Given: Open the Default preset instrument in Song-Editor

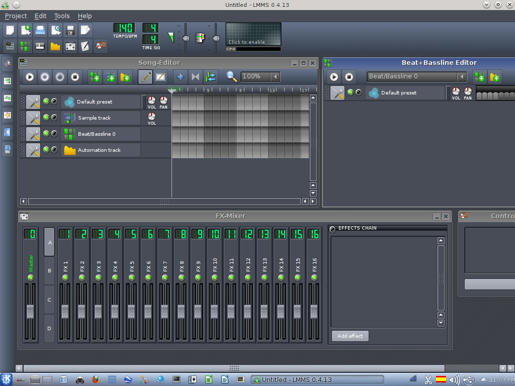Looking at the screenshot, I should (101, 102).
